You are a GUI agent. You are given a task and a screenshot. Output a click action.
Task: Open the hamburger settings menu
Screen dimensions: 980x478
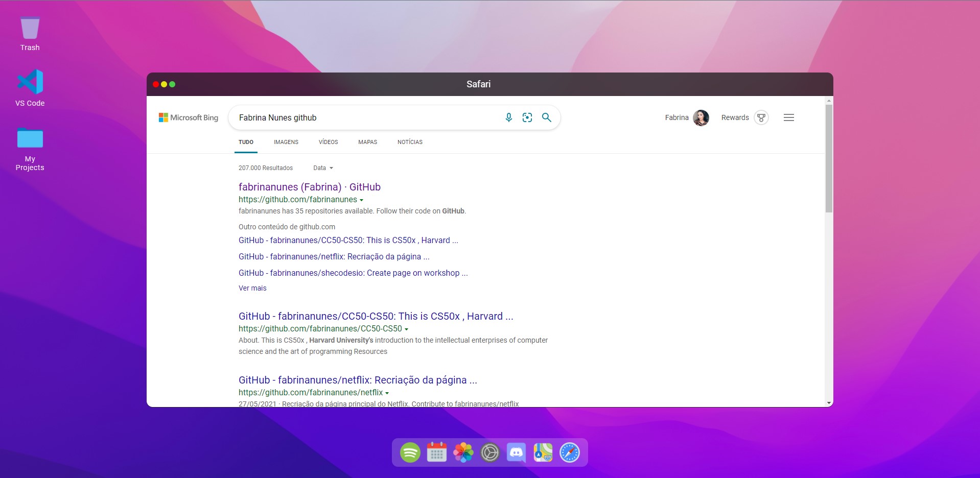click(788, 117)
